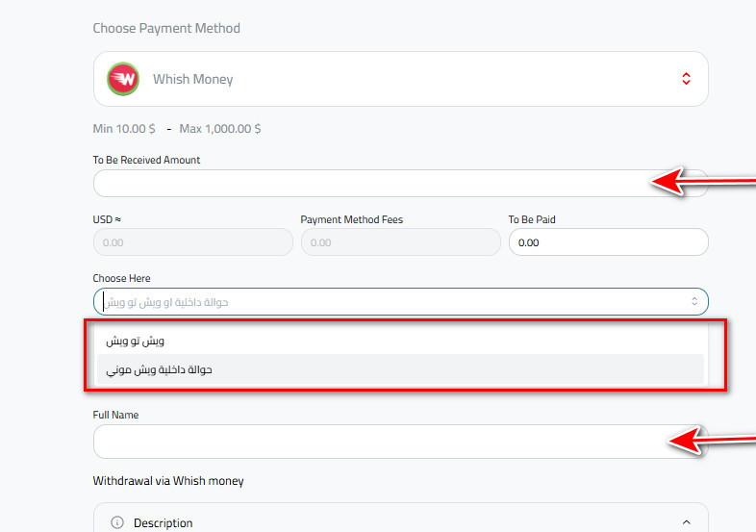Collapse the Description section chevron
This screenshot has width=756, height=532.
tap(687, 522)
